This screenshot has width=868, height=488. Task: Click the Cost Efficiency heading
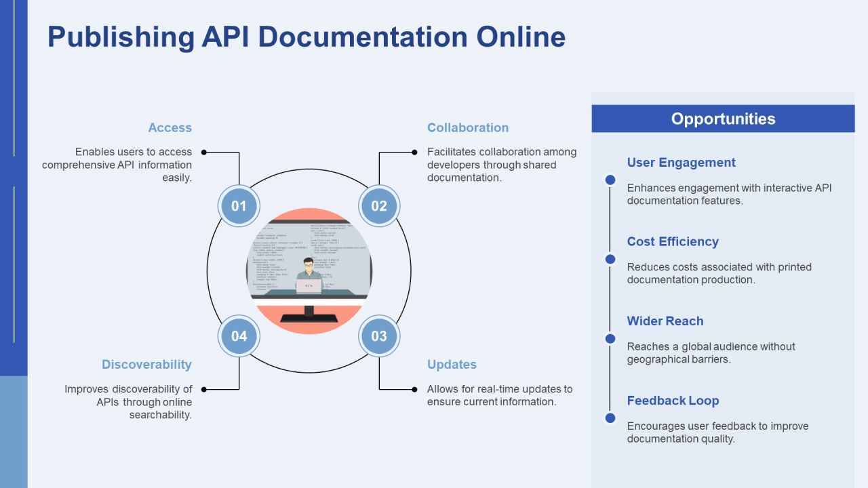pyautogui.click(x=673, y=241)
